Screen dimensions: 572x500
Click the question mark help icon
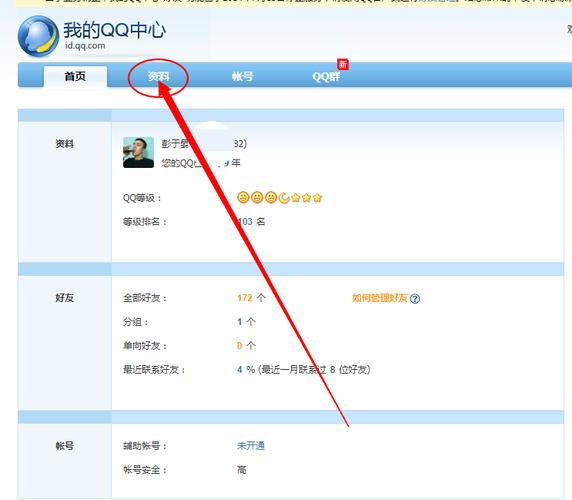(x=415, y=299)
